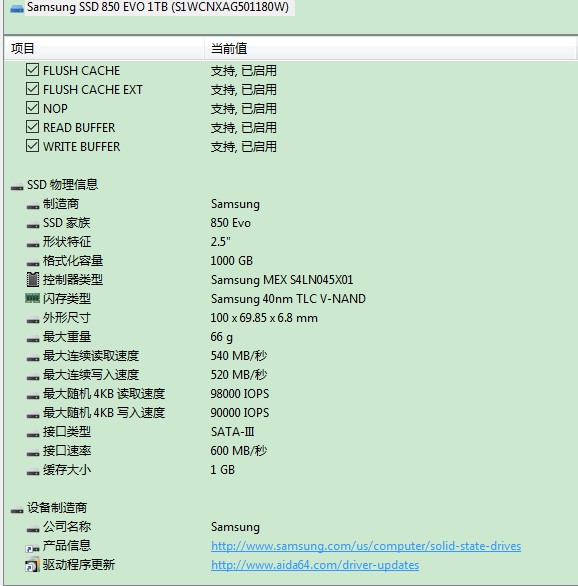
Task: Select the 1 GB cache size value
Action: pos(223,469)
